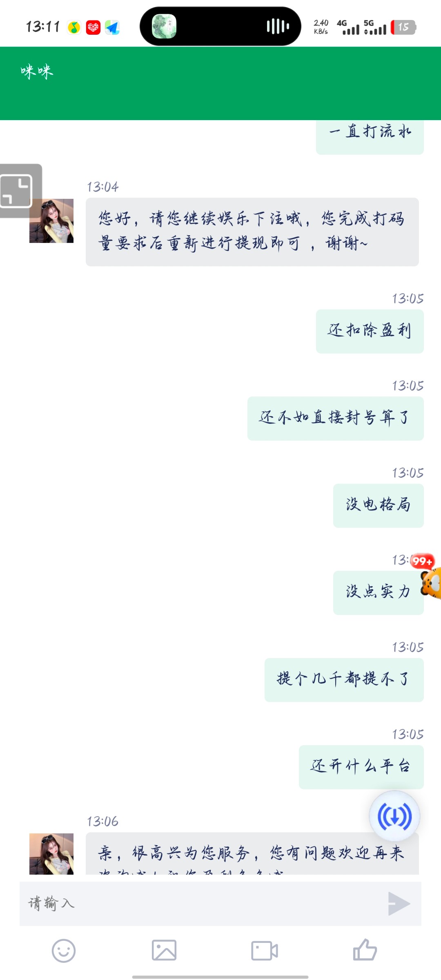The height and width of the screenshot is (980, 441).
Task: Tap the thumbs-up rating icon
Action: tap(365, 950)
